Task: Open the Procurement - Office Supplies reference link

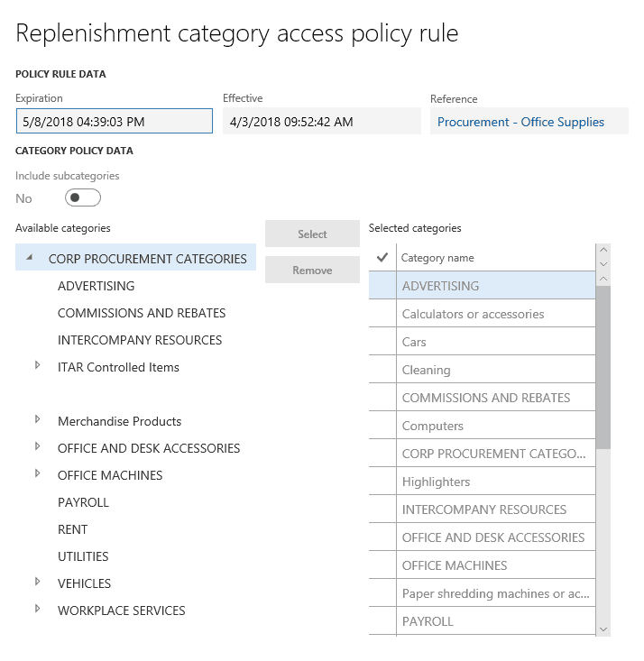Action: point(520,122)
